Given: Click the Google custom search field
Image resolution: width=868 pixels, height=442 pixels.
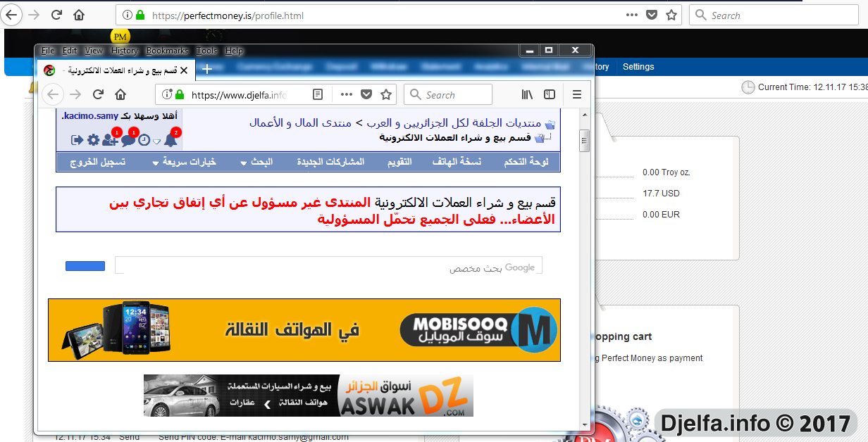Looking at the screenshot, I should (x=328, y=265).
